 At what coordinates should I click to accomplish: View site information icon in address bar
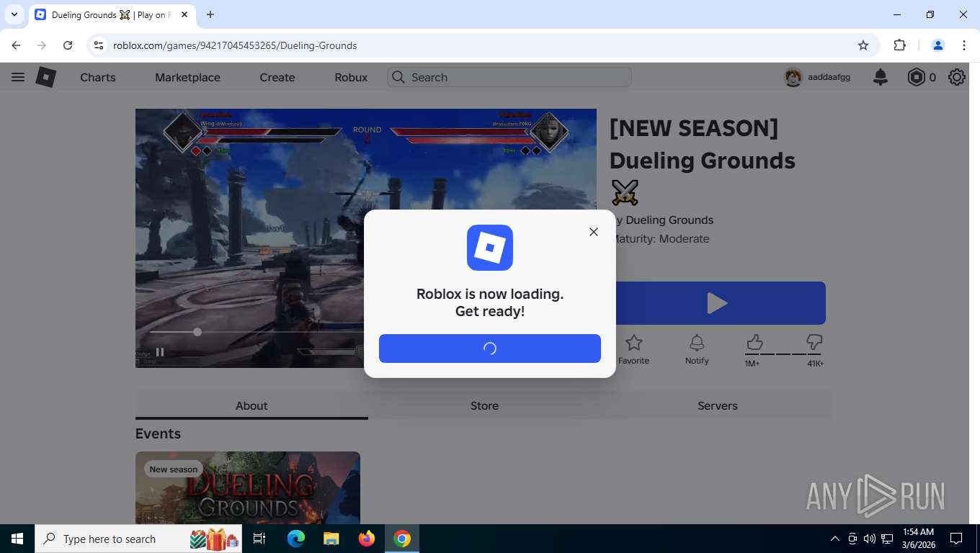[99, 45]
